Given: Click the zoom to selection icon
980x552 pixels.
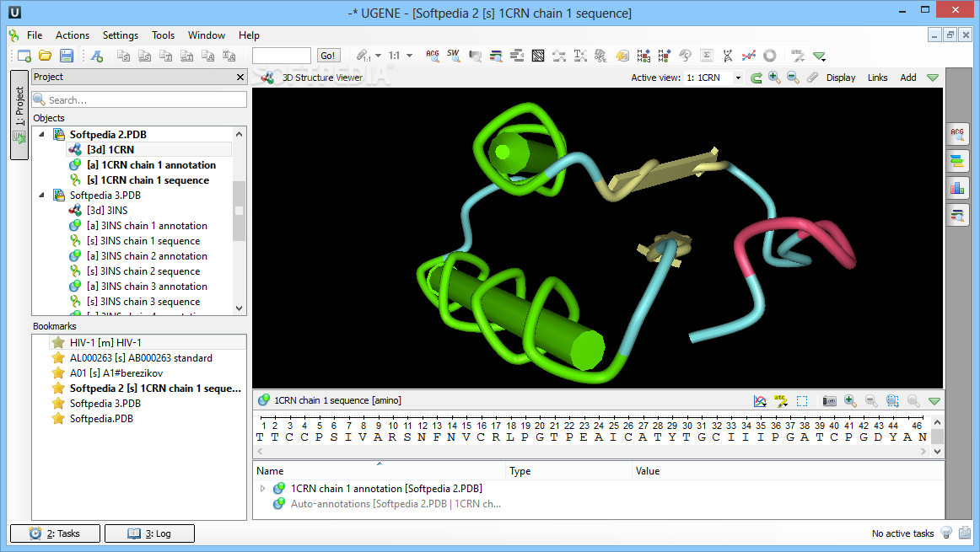Looking at the screenshot, I should click(892, 401).
